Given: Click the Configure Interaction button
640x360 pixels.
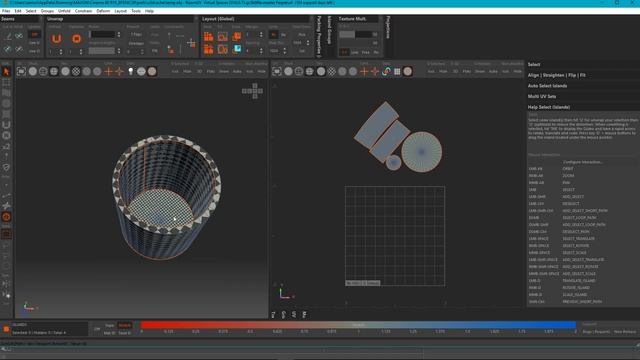Looking at the screenshot, I should tap(582, 162).
